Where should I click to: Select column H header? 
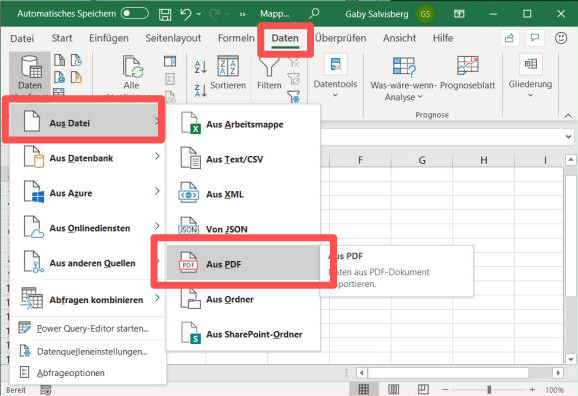click(x=484, y=160)
